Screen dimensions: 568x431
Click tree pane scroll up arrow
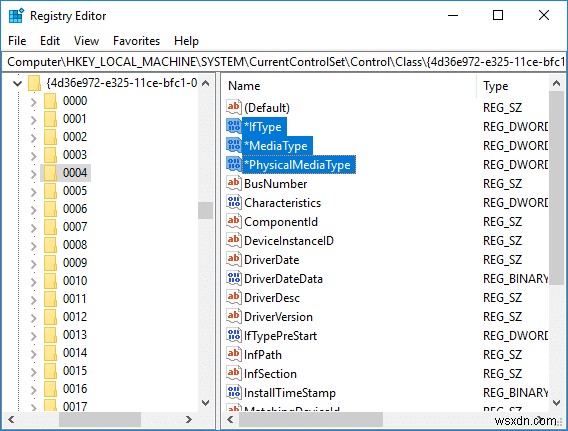205,83
